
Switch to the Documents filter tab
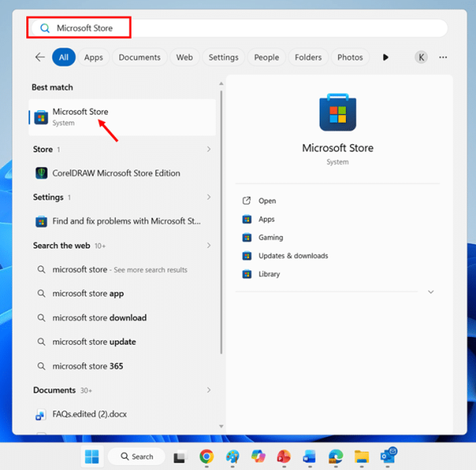140,57
